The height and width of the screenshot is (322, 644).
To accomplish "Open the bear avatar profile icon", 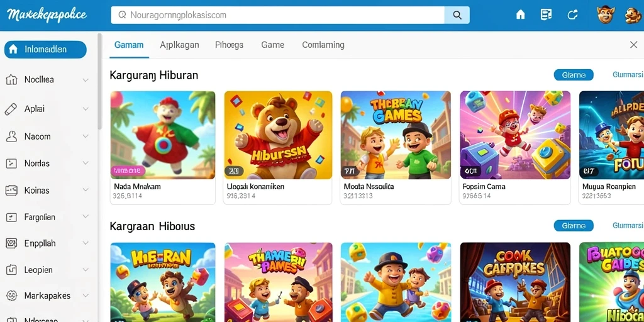I will [x=606, y=14].
